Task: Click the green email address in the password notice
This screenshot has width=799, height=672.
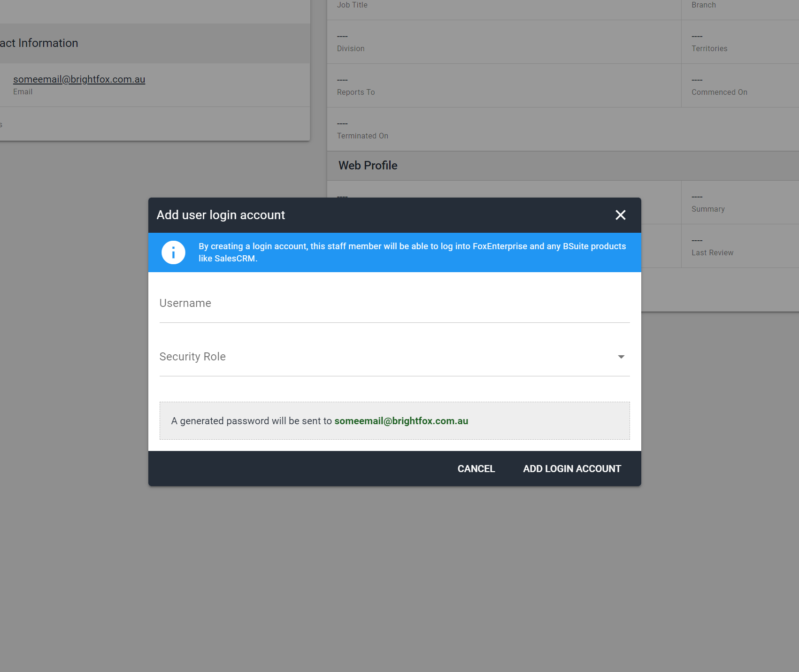Action: (401, 420)
